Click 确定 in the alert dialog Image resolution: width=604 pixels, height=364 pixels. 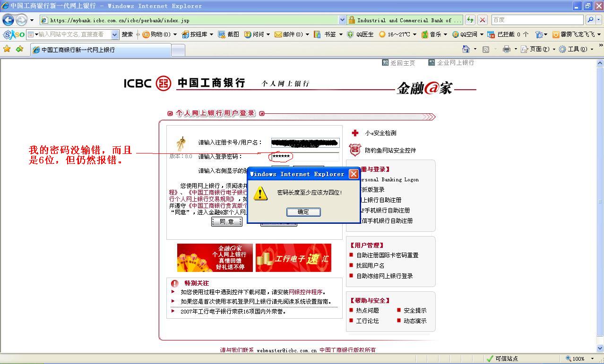point(303,212)
